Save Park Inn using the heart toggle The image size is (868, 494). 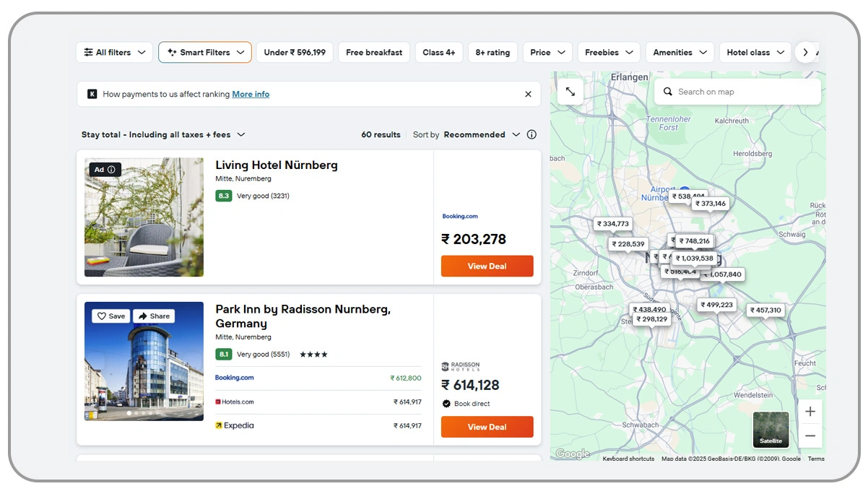[x=101, y=316]
